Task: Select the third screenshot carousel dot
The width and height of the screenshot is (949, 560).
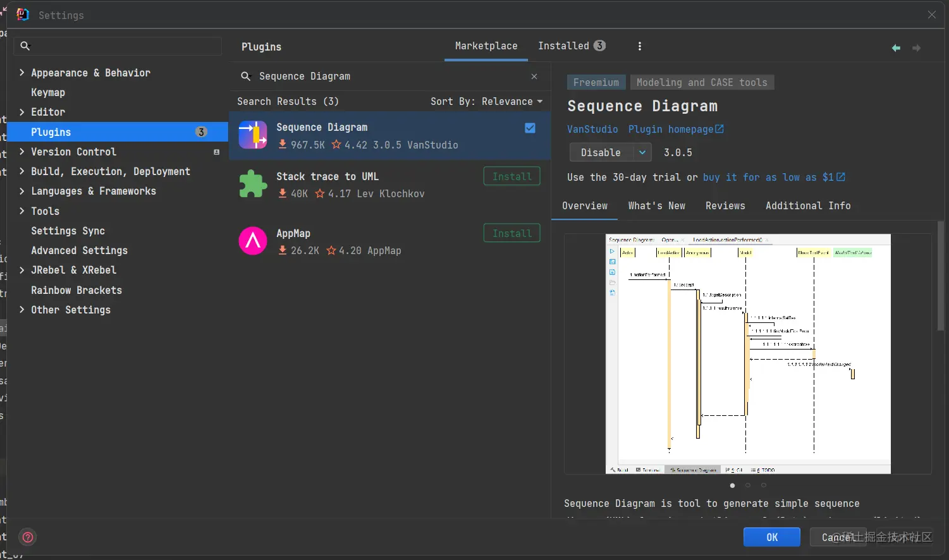Action: pos(764,485)
